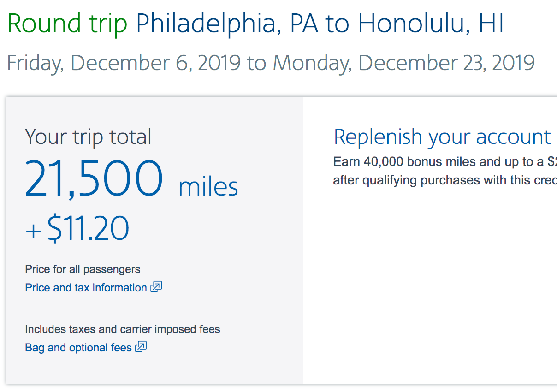Click the green Round trip label

(x=67, y=24)
